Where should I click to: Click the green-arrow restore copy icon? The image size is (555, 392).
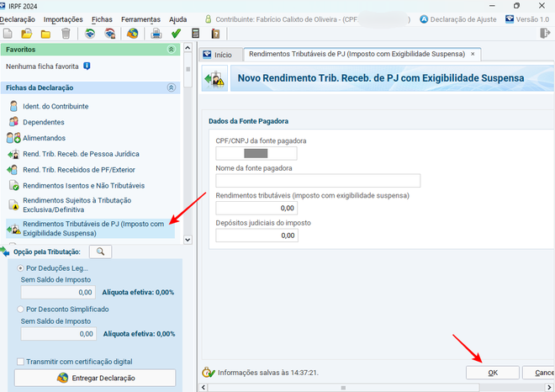click(x=90, y=34)
